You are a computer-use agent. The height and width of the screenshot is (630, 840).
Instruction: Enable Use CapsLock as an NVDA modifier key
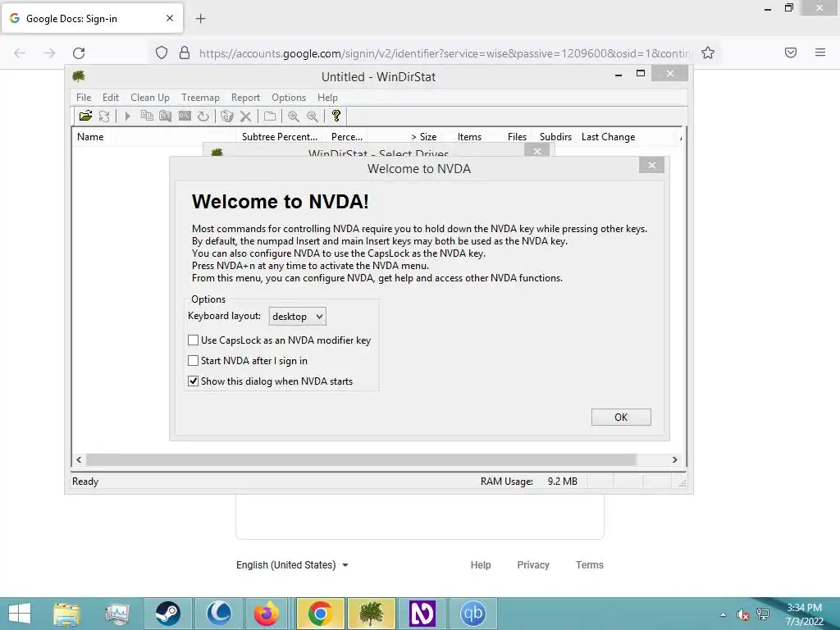coord(194,340)
